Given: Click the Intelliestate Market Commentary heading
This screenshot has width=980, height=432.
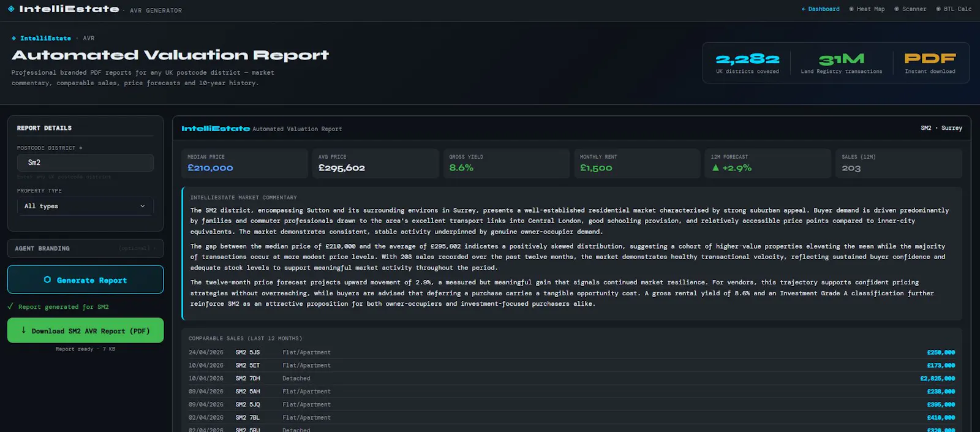Looking at the screenshot, I should (x=243, y=197).
